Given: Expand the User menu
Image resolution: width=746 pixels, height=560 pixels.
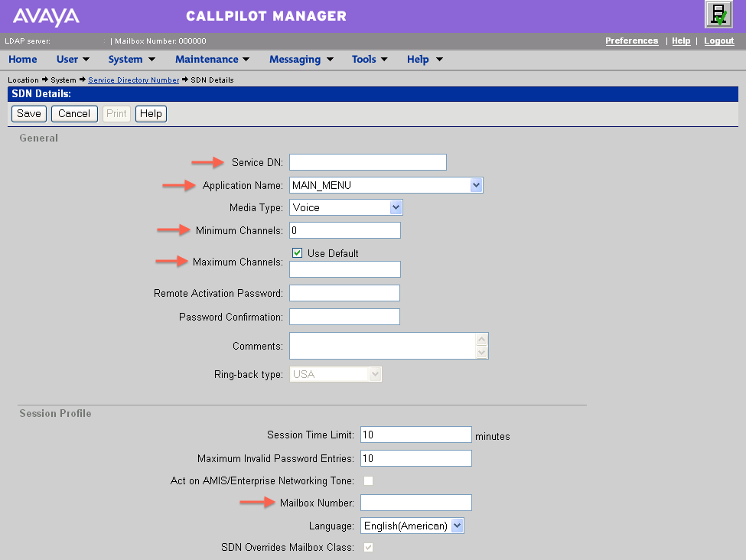Looking at the screenshot, I should (73, 60).
